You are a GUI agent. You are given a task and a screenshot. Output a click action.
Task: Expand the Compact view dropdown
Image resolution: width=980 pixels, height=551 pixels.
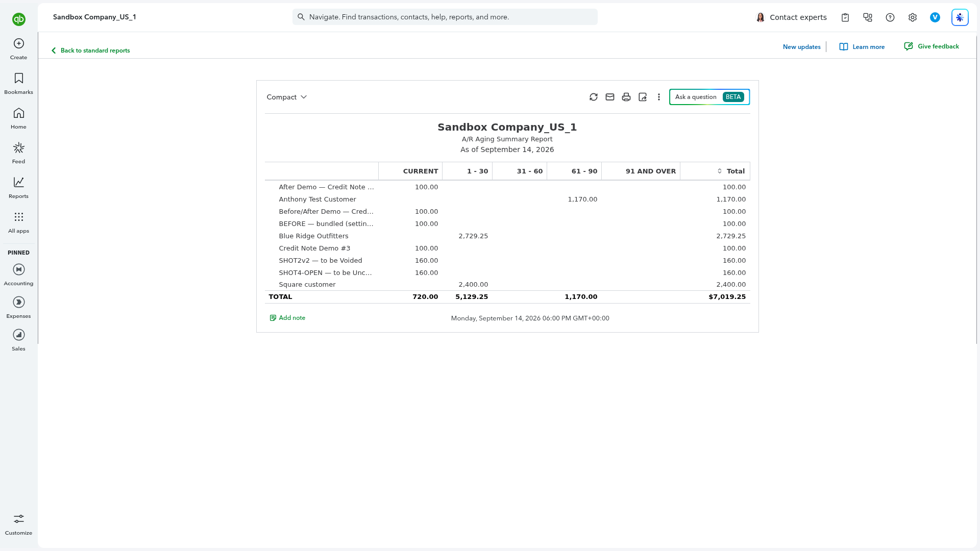click(287, 97)
